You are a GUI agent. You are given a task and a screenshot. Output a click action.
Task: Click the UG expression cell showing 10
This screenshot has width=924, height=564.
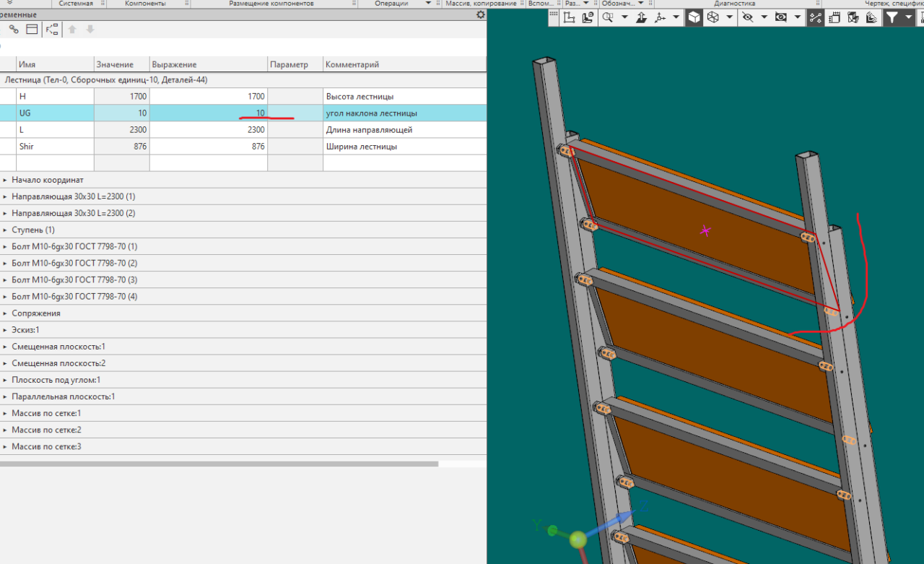pos(209,113)
